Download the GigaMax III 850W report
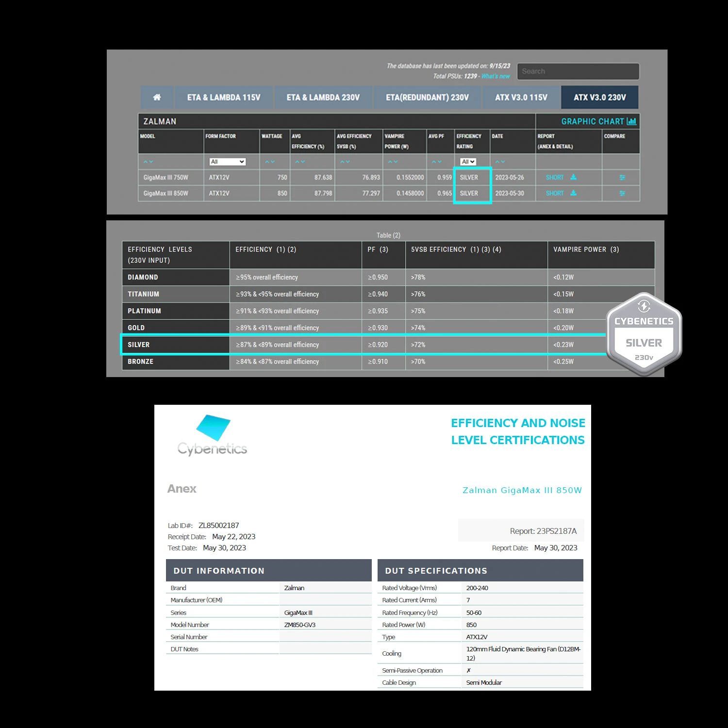The width and height of the screenshot is (728, 728). pyautogui.click(x=573, y=193)
